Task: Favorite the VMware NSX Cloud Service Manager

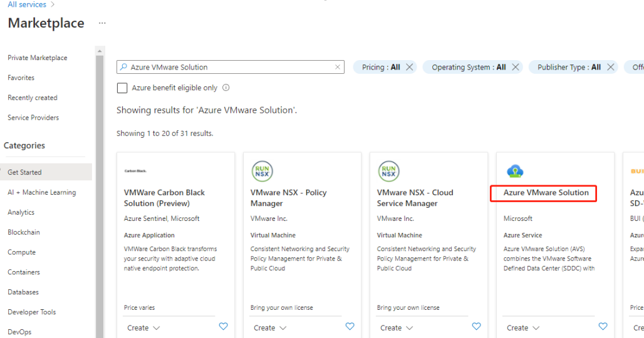Action: click(477, 327)
